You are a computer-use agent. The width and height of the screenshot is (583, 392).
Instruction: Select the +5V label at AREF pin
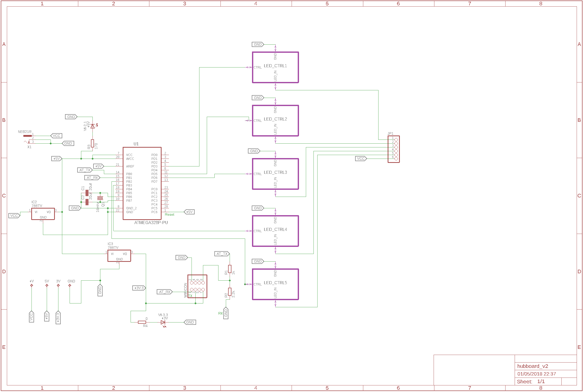coord(99,166)
